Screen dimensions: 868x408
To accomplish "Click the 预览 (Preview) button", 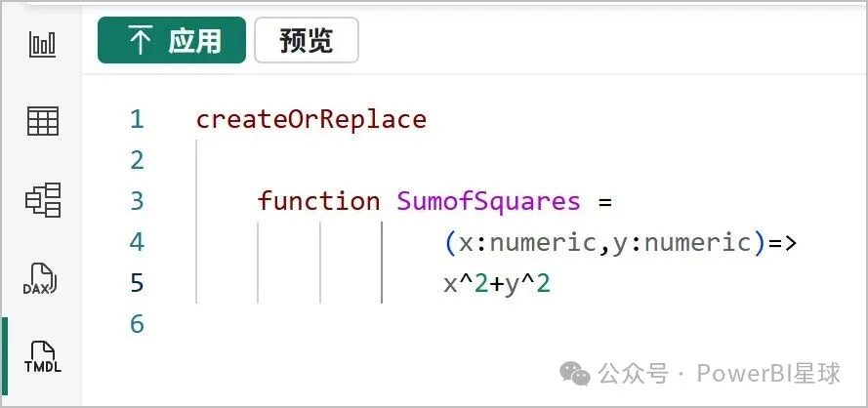I will 306,41.
